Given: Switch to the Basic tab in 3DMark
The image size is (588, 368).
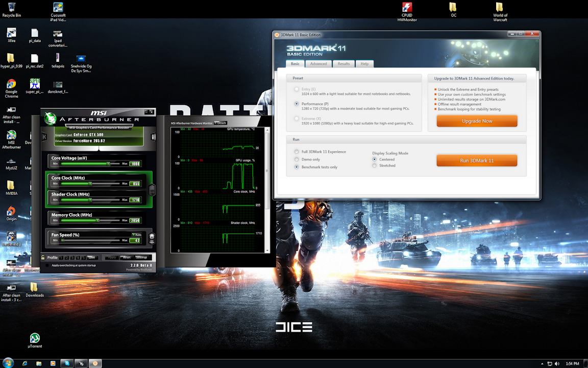Looking at the screenshot, I should [x=295, y=63].
